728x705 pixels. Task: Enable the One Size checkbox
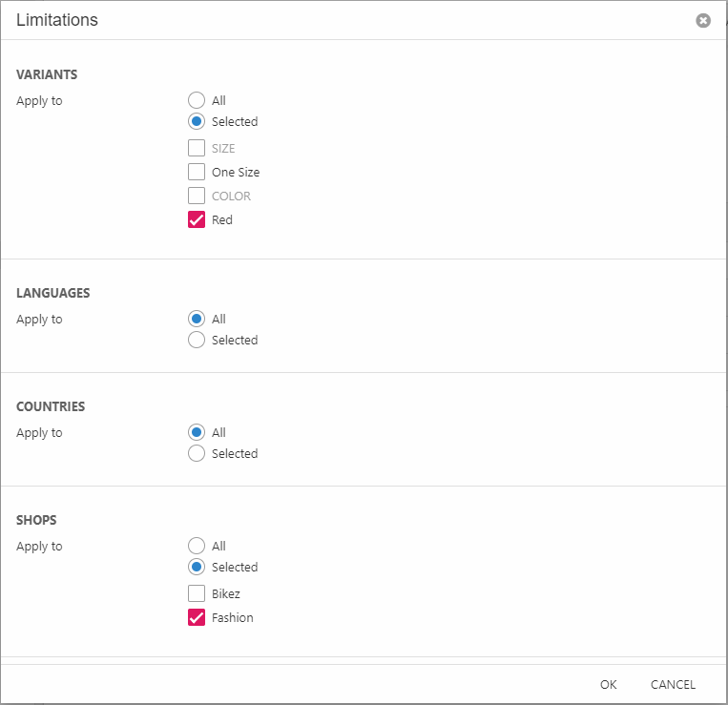pyautogui.click(x=197, y=172)
